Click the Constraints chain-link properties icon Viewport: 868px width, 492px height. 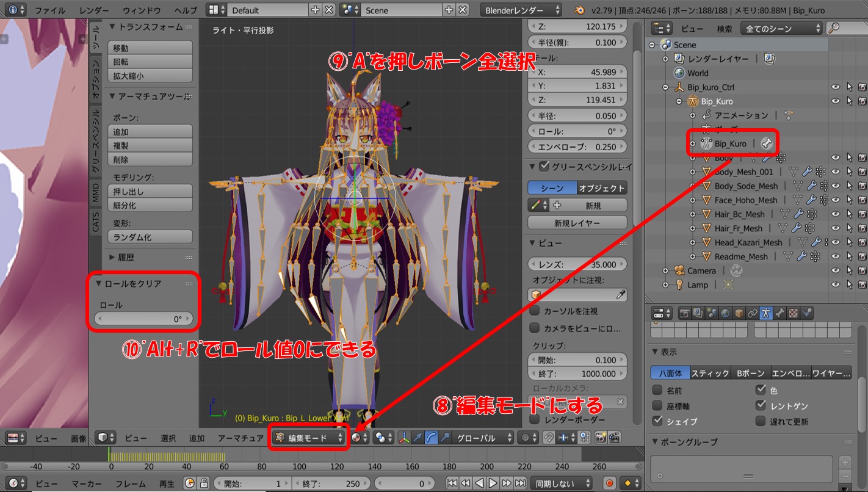coord(752,313)
